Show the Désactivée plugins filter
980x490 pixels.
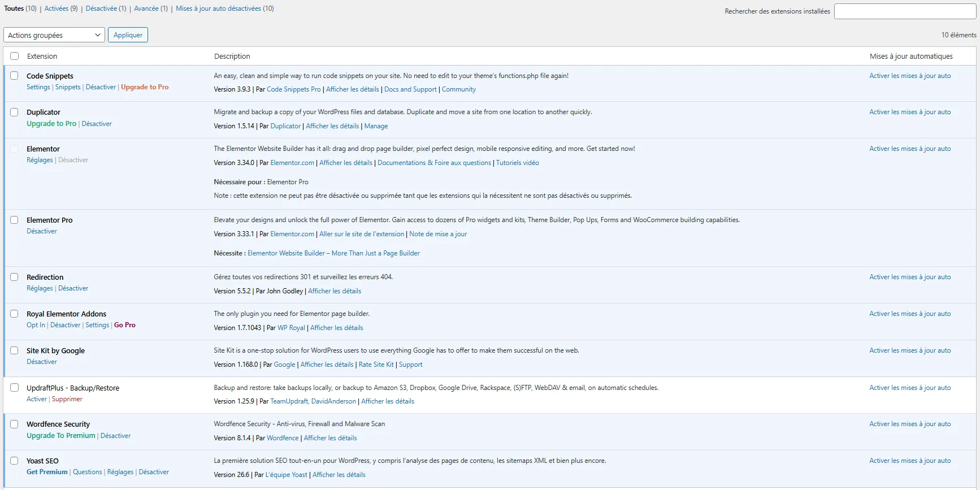[101, 8]
